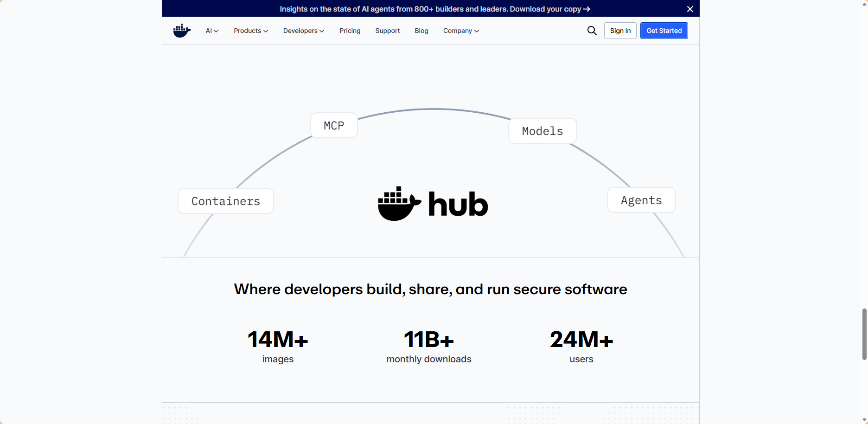Image resolution: width=868 pixels, height=424 pixels.
Task: Expand the Company dropdown menu
Action: (x=461, y=31)
